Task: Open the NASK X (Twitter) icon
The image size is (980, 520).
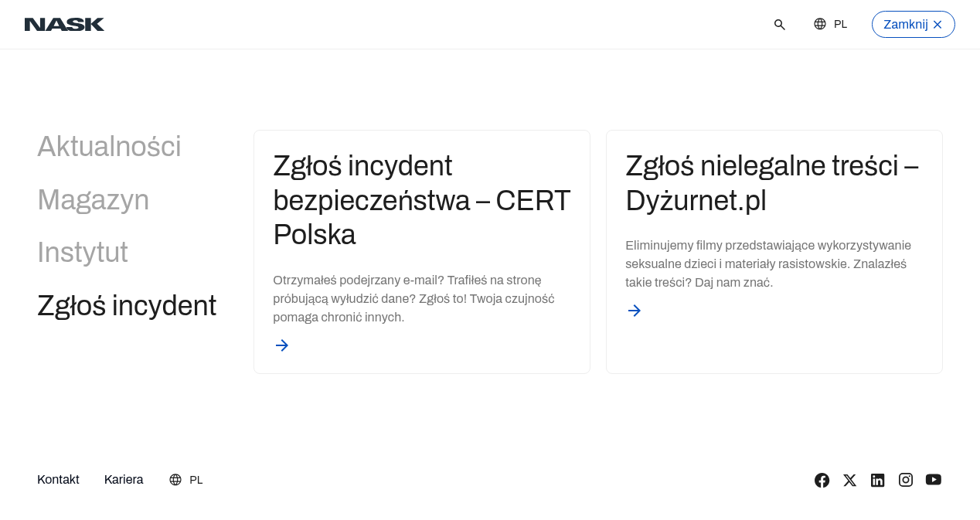Action: coord(850,480)
